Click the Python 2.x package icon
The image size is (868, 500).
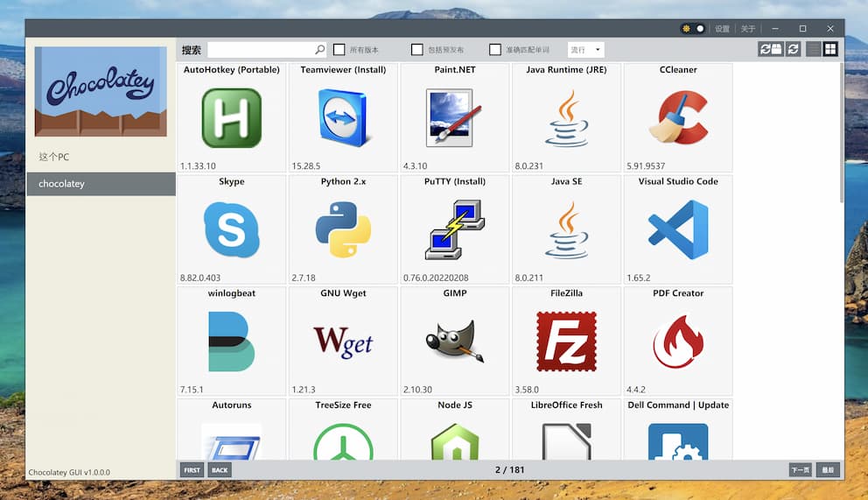click(343, 229)
